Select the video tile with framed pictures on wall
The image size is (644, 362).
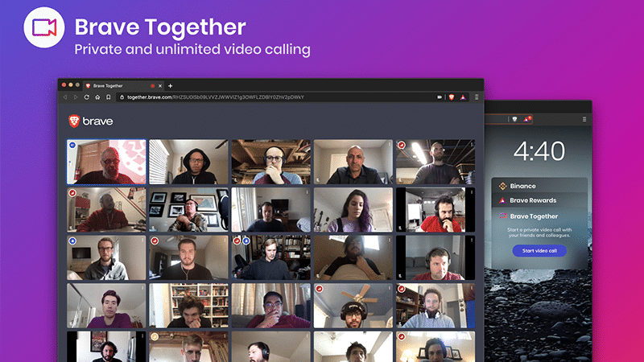188,210
